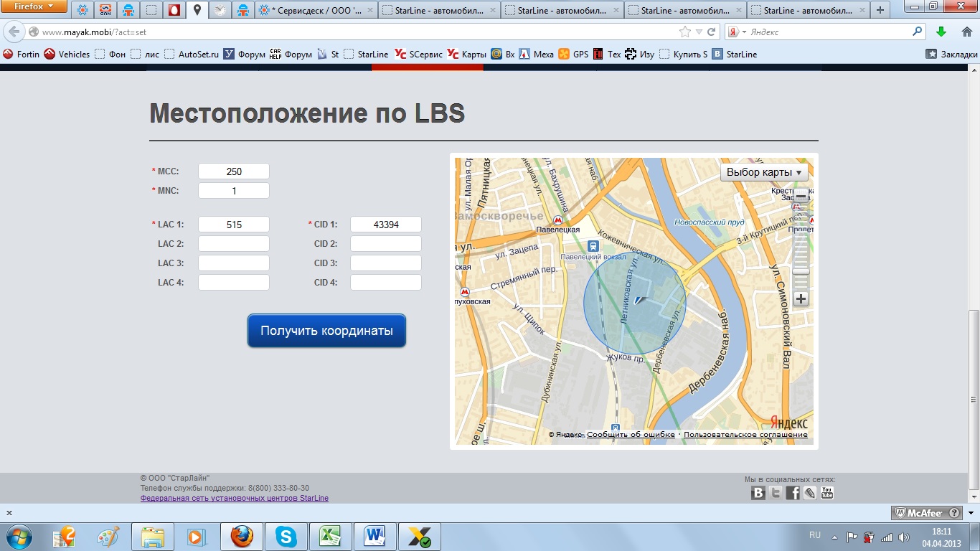Viewport: 980px width, 551px height.
Task: Open the Firefox application menu
Action: click(x=34, y=7)
